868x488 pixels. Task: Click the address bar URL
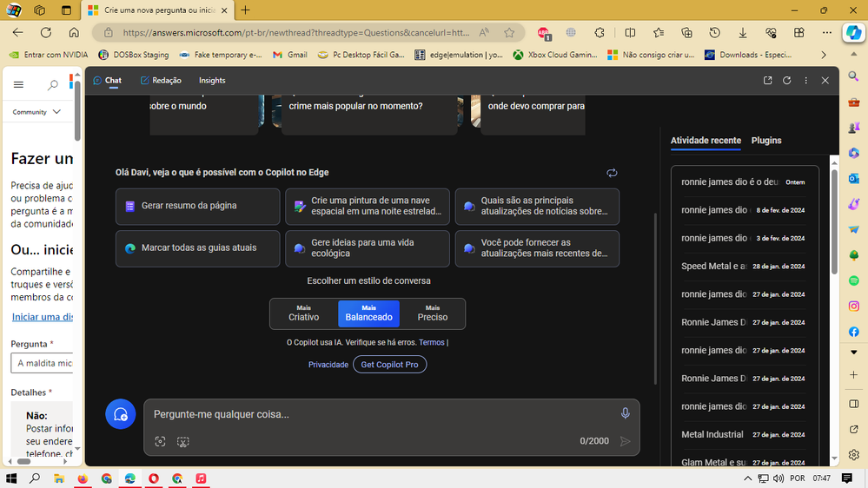pyautogui.click(x=296, y=33)
